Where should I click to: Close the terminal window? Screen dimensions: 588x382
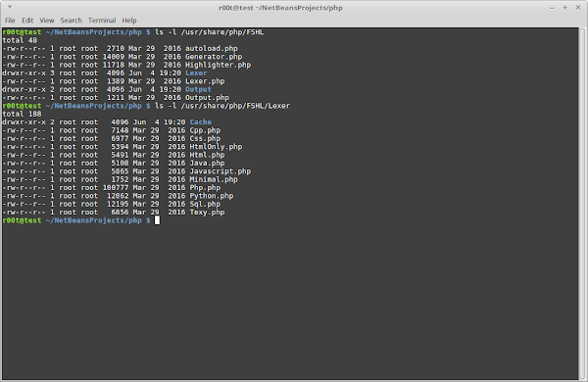pyautogui.click(x=578, y=8)
